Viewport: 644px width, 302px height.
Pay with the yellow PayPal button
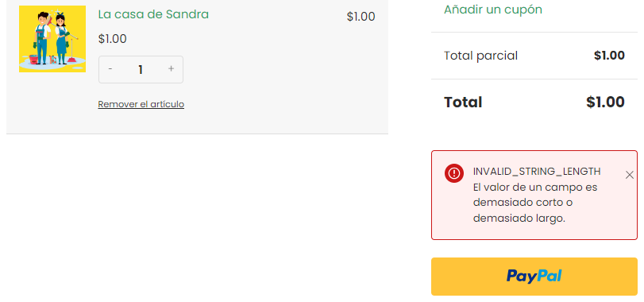tap(534, 277)
